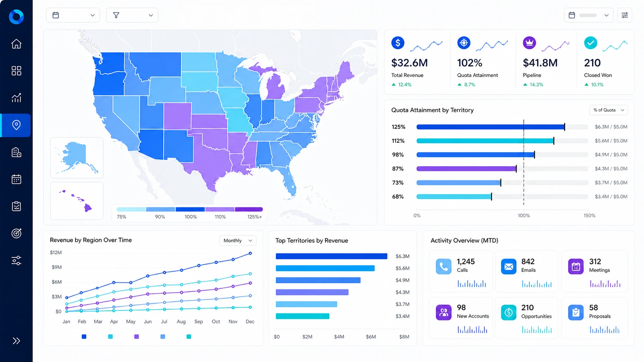
Task: Open the top-right date range dropdown
Action: click(x=589, y=15)
